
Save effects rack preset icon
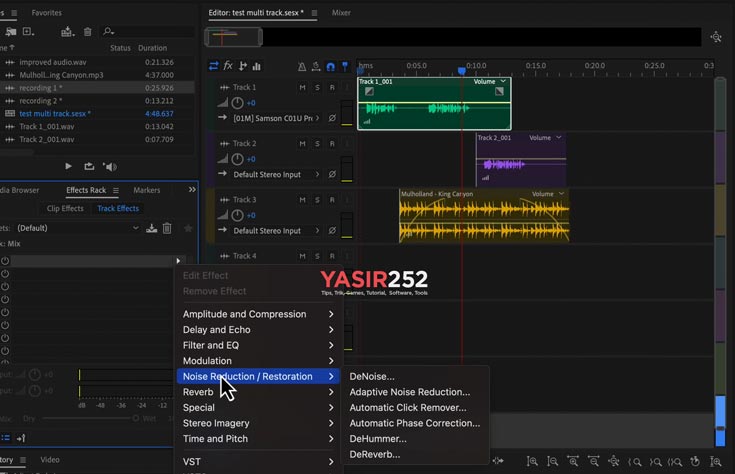click(151, 228)
